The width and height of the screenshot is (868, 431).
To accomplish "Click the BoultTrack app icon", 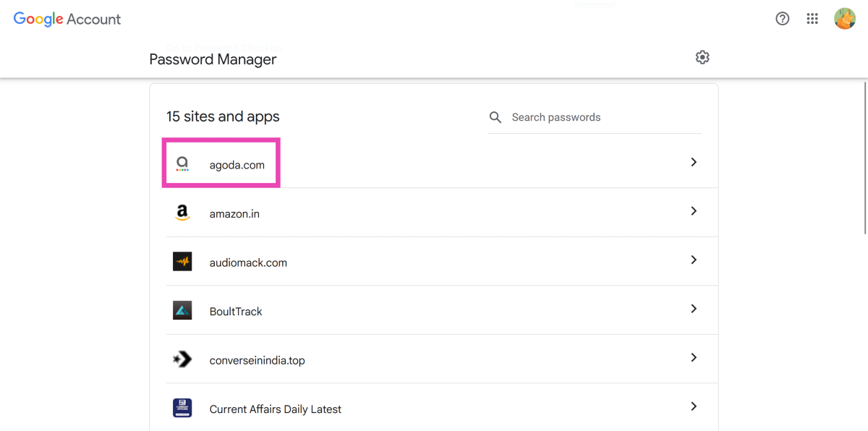I will 182,311.
